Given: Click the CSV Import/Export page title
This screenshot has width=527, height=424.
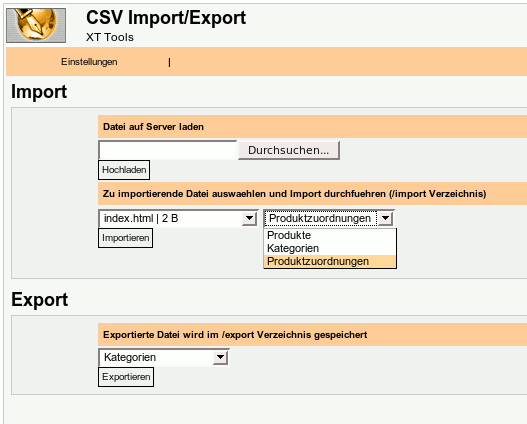Looking at the screenshot, I should pos(166,17).
